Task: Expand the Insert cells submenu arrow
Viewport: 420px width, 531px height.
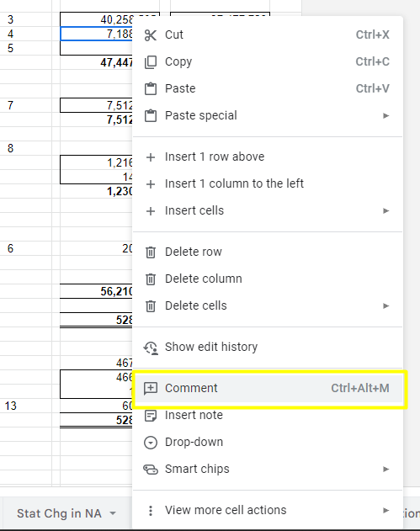Action: [x=385, y=211]
